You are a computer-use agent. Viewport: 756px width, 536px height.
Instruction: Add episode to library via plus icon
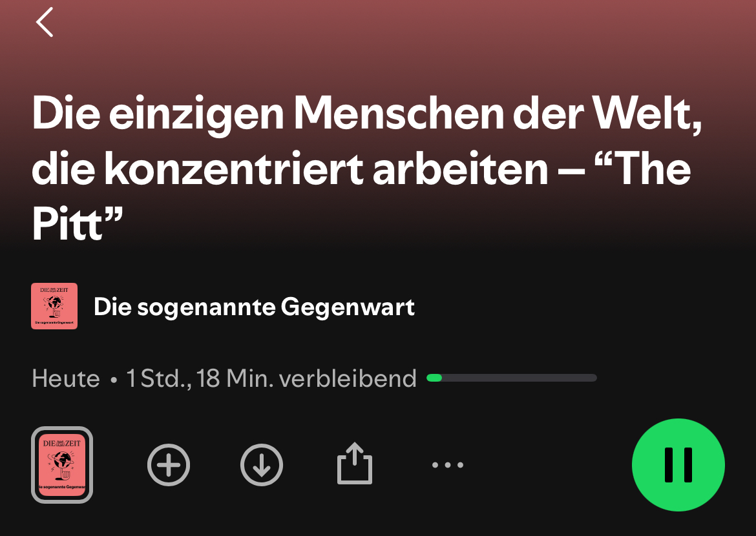(168, 465)
